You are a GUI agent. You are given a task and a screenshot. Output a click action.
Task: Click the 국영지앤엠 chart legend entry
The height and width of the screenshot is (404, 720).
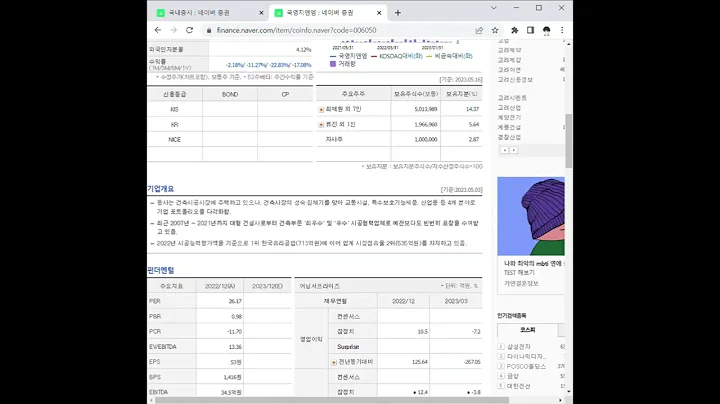coord(349,56)
